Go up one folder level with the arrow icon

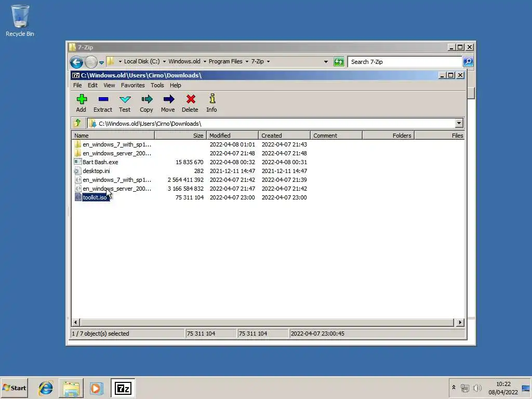click(78, 123)
